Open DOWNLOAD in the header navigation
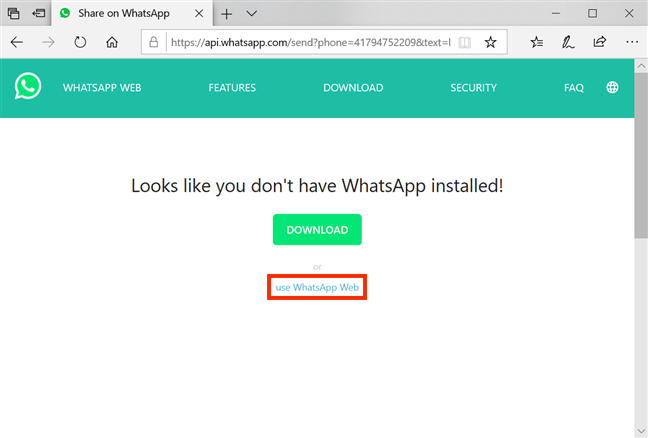The height and width of the screenshot is (438, 648). (353, 88)
